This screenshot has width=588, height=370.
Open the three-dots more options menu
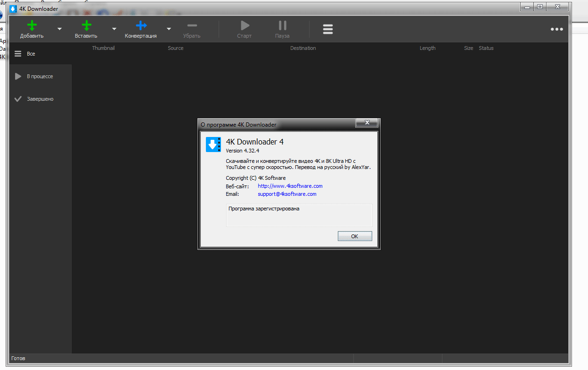tap(557, 29)
